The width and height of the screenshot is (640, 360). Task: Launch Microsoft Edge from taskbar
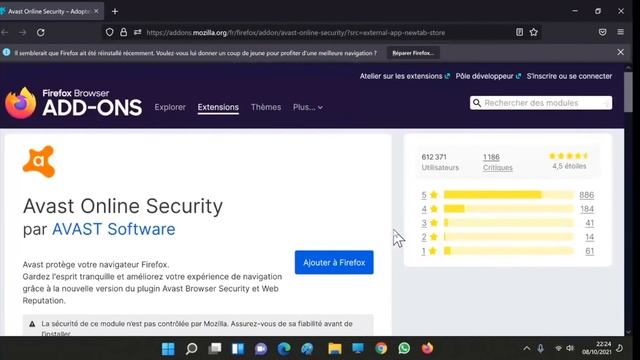[284, 349]
